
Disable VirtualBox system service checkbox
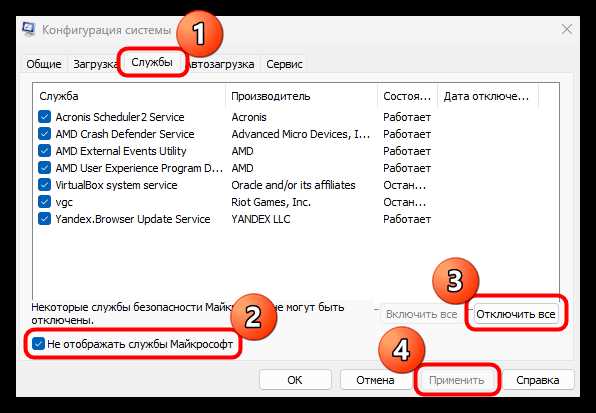pyautogui.click(x=44, y=185)
